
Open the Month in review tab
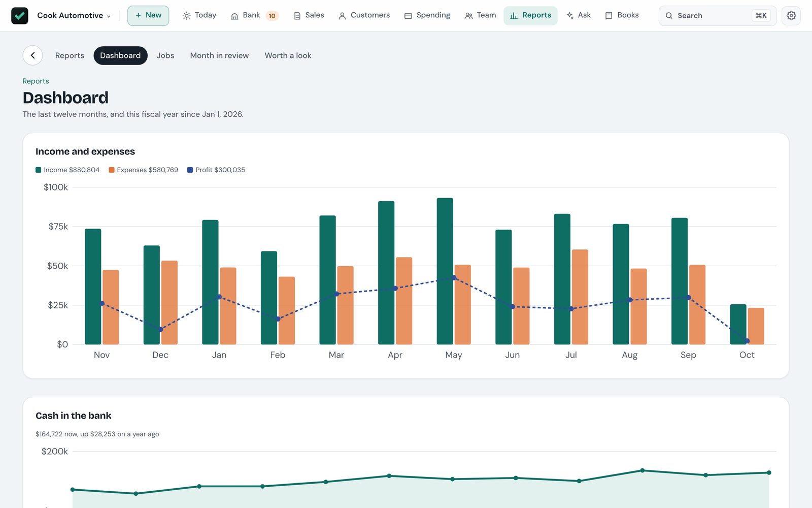[x=219, y=55]
